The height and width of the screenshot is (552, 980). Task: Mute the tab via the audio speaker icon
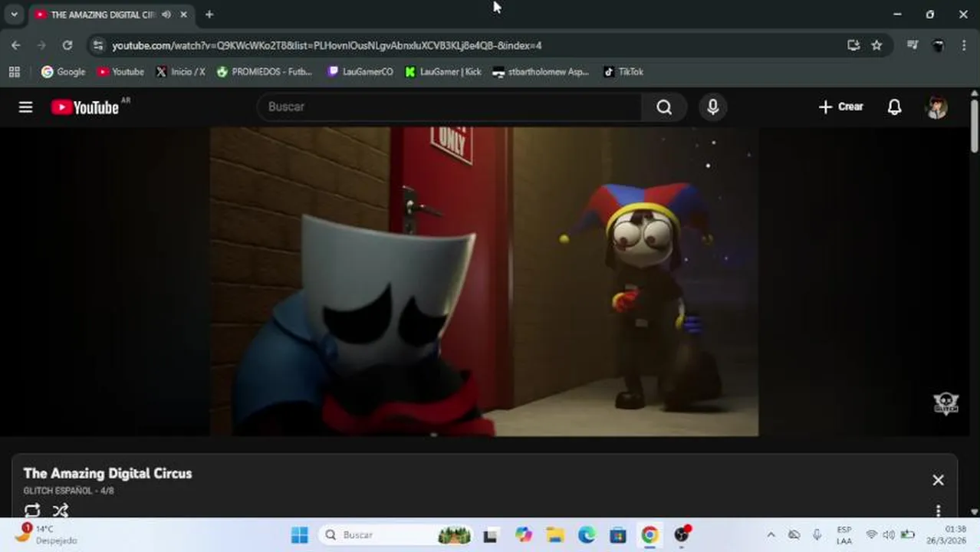coord(166,15)
